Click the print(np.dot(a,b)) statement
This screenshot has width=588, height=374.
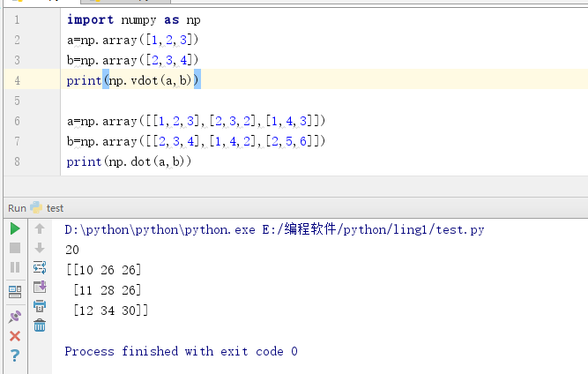pos(129,161)
